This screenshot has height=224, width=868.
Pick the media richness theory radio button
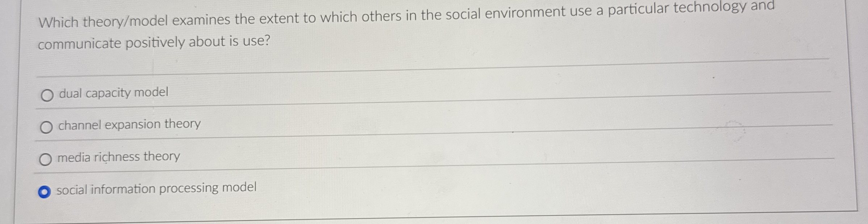click(x=45, y=159)
